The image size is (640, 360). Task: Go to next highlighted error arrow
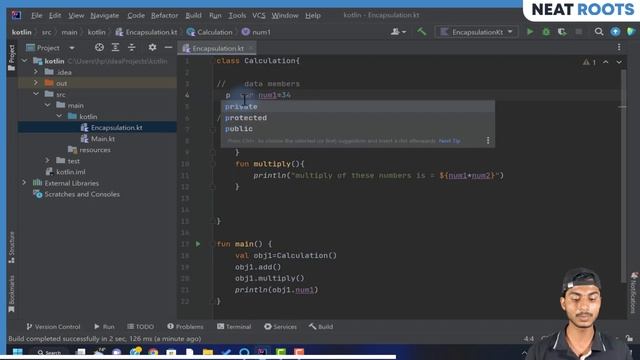tap(619, 62)
